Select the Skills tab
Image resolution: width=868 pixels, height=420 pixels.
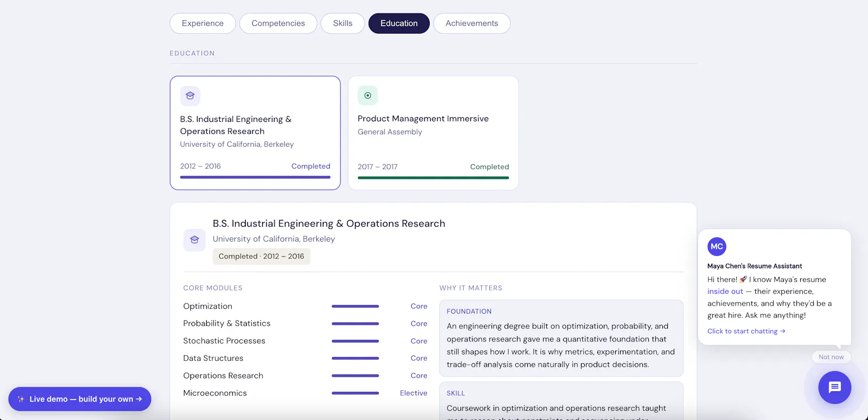(342, 23)
